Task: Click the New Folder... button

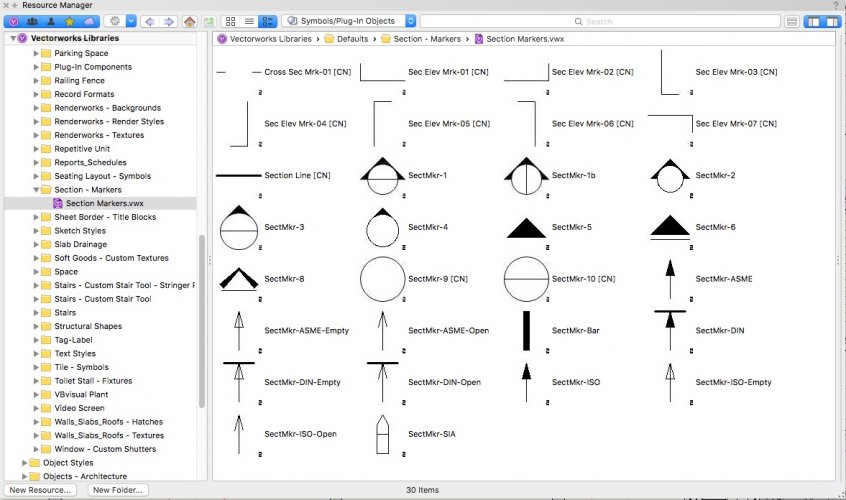Action: (x=117, y=490)
